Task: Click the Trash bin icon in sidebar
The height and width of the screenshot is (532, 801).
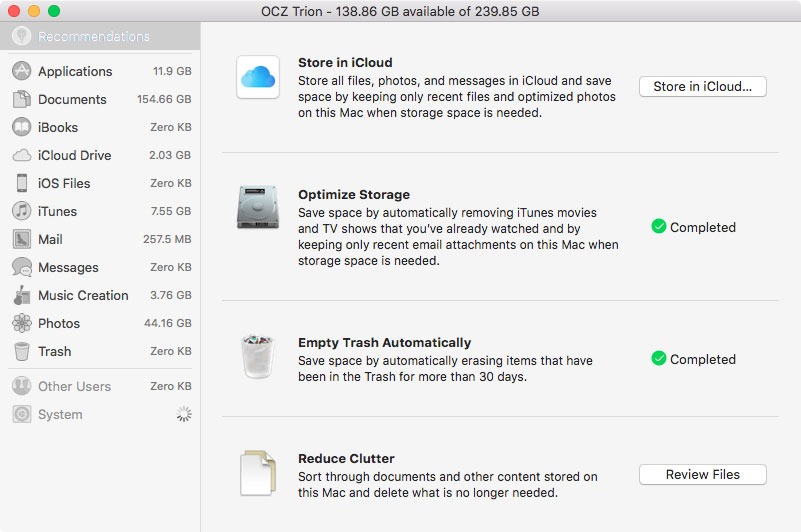Action: point(21,352)
